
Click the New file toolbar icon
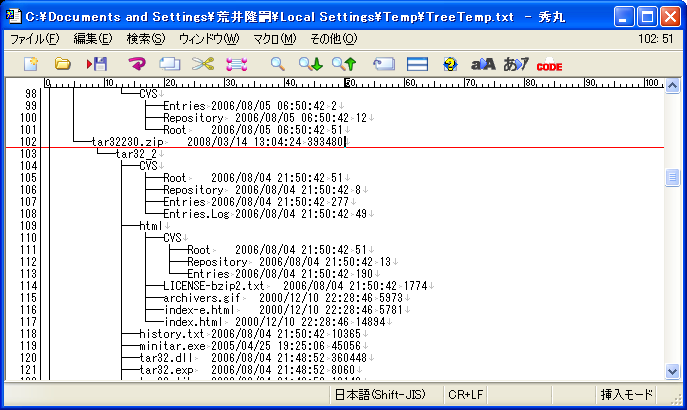coord(31,64)
